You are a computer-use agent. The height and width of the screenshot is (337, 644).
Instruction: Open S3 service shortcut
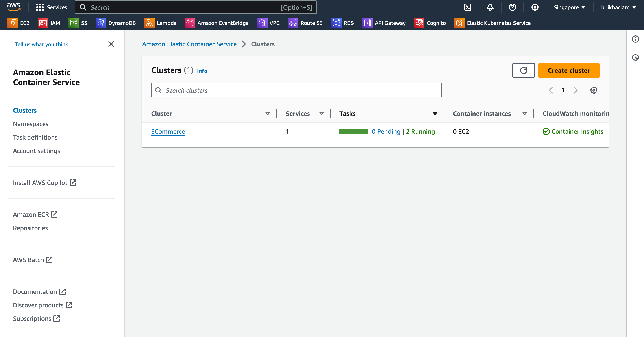click(78, 23)
